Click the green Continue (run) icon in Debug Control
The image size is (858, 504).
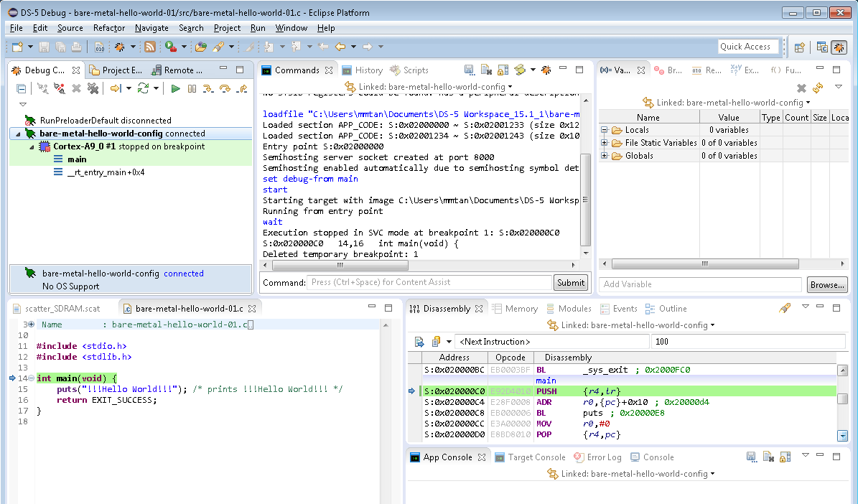point(175,88)
